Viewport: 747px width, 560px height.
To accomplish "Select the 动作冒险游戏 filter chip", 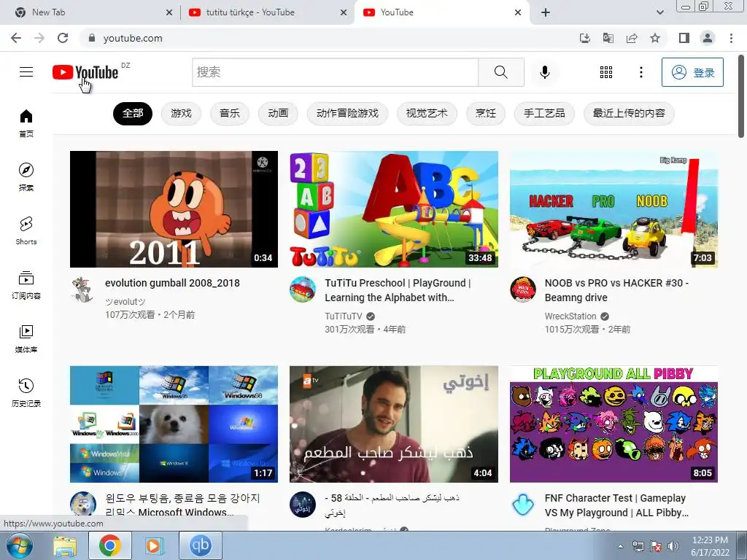I will (x=347, y=113).
